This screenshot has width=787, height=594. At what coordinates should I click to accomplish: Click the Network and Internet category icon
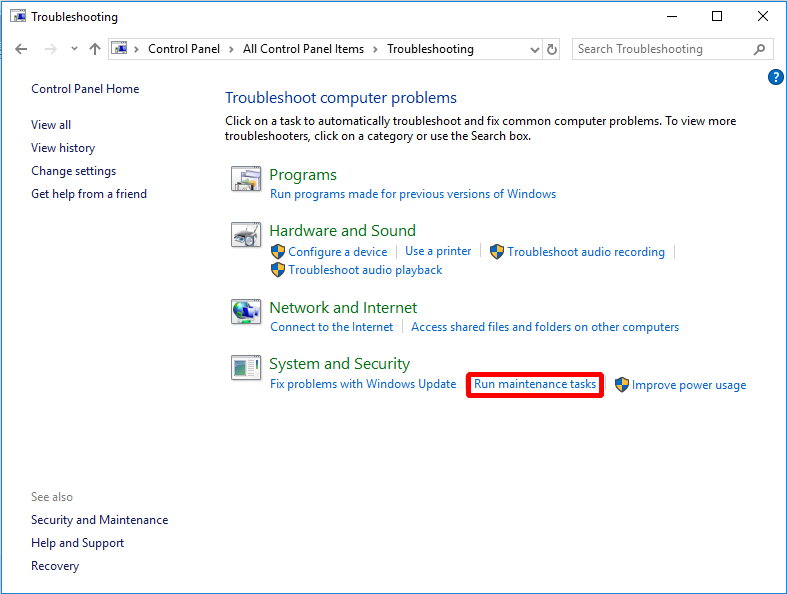(x=246, y=312)
